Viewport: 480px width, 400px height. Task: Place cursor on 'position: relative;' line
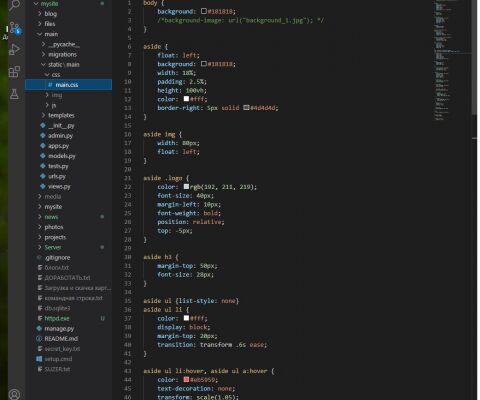[x=191, y=222]
